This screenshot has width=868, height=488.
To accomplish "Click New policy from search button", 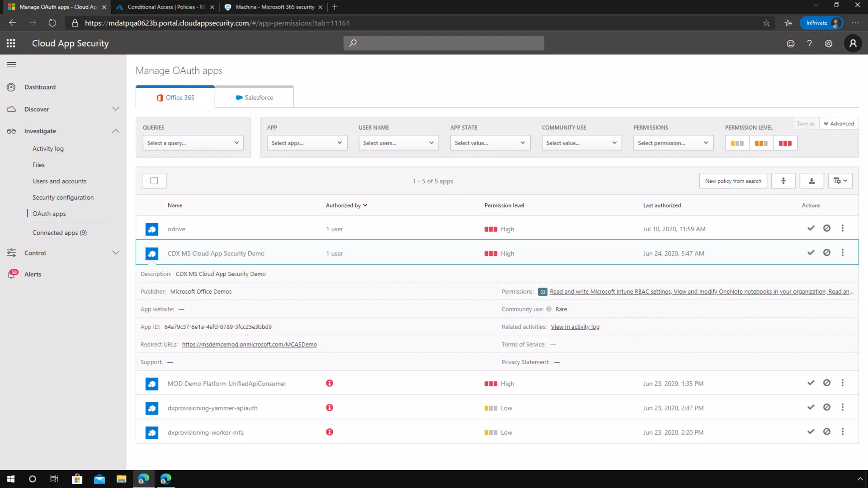I will 733,181.
